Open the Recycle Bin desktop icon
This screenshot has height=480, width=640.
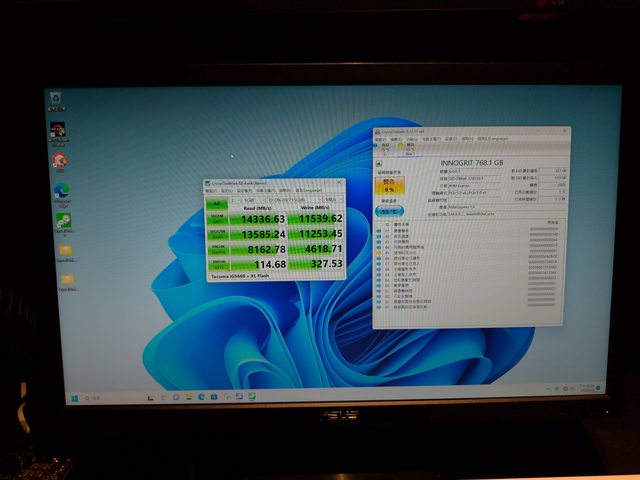click(x=56, y=100)
